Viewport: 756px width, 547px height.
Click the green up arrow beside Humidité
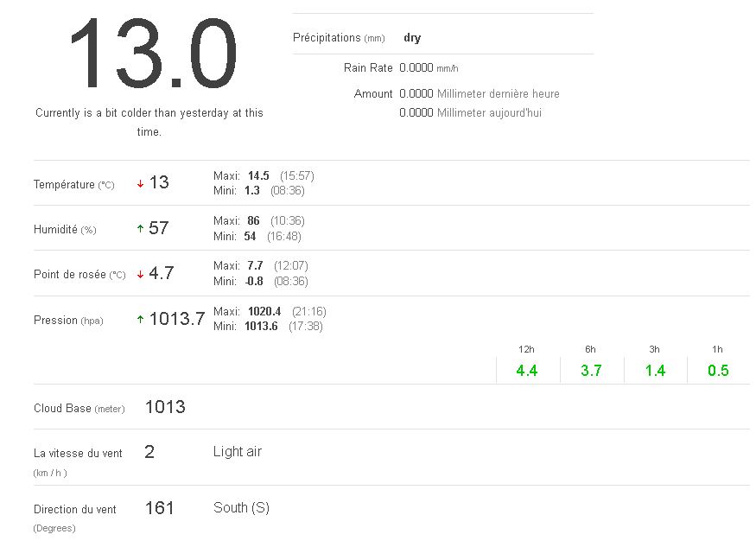click(x=140, y=229)
